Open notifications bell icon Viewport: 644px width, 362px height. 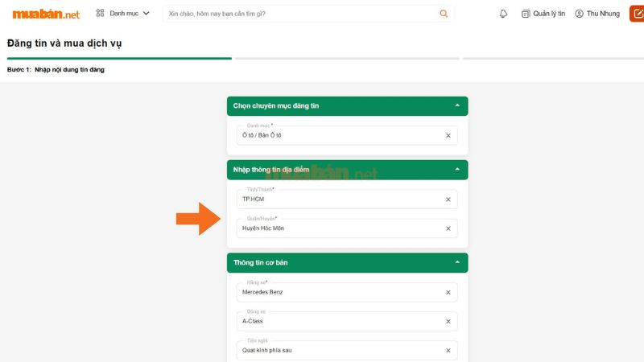point(504,14)
